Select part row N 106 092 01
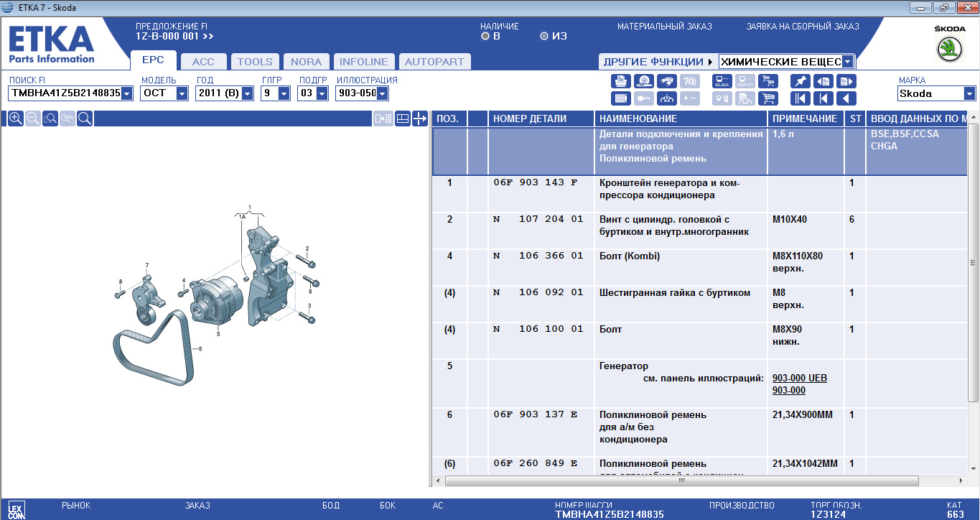The height and width of the screenshot is (520, 980). coord(700,305)
